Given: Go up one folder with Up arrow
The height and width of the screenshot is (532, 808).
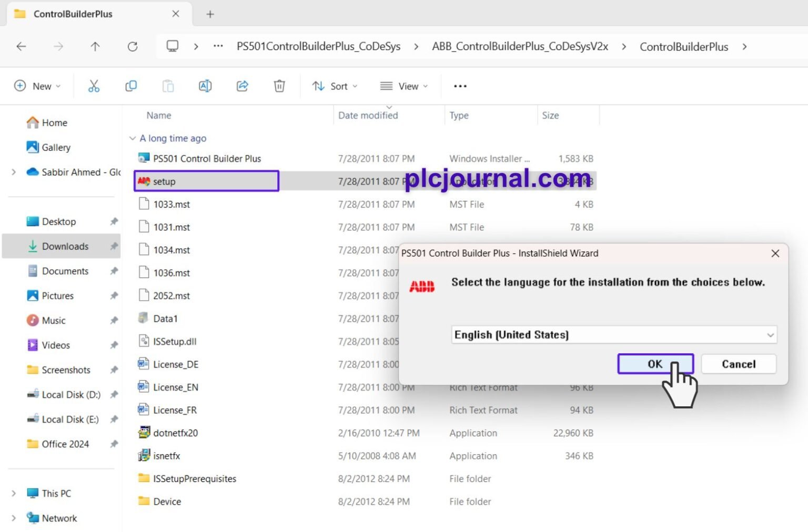Looking at the screenshot, I should (x=95, y=47).
